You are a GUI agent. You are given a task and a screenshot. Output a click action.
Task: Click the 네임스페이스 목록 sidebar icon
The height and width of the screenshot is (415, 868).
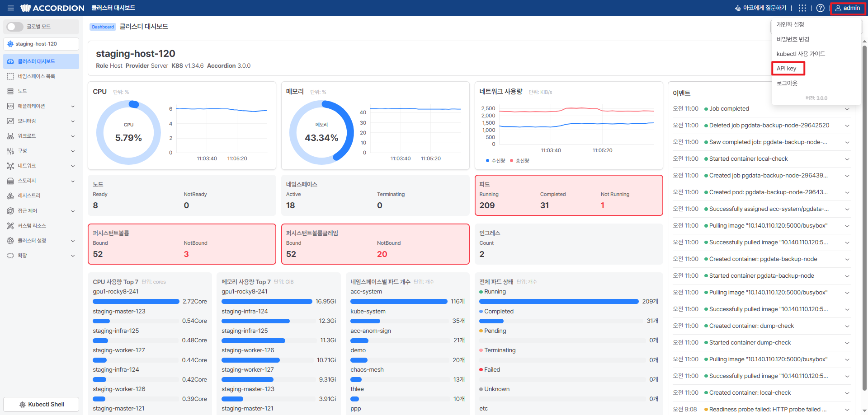(10, 76)
